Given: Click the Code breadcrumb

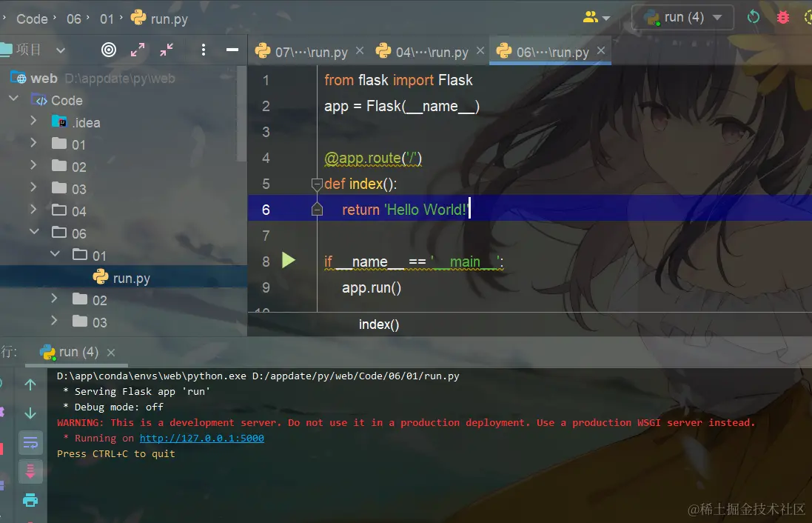Looking at the screenshot, I should 32,19.
